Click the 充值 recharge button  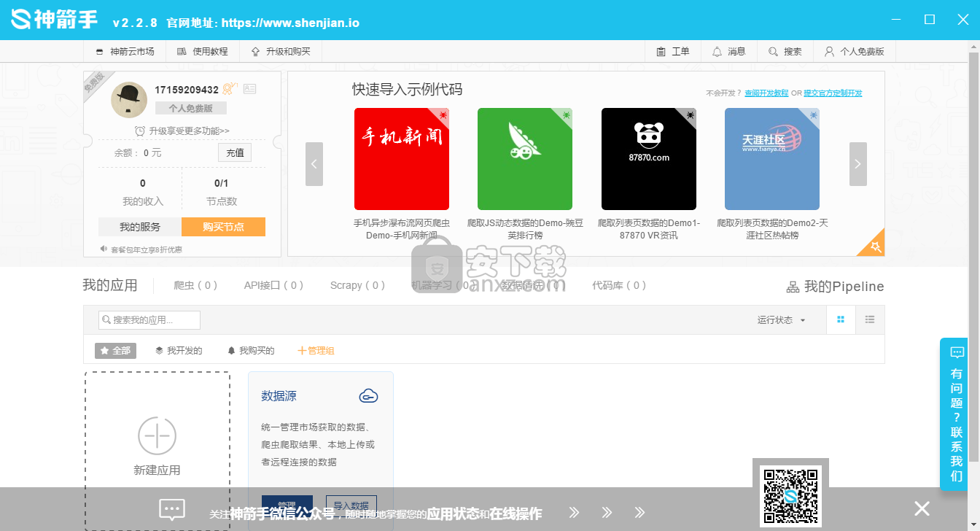coord(235,152)
